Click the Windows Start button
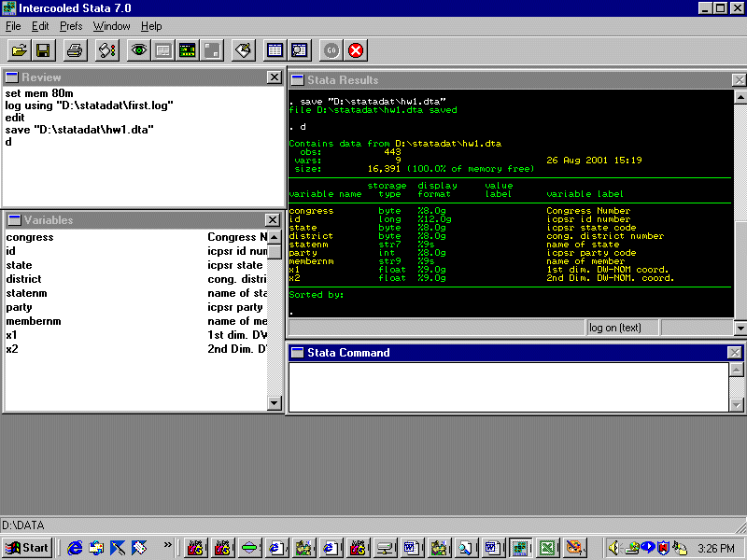This screenshot has width=747, height=560. tap(27, 548)
